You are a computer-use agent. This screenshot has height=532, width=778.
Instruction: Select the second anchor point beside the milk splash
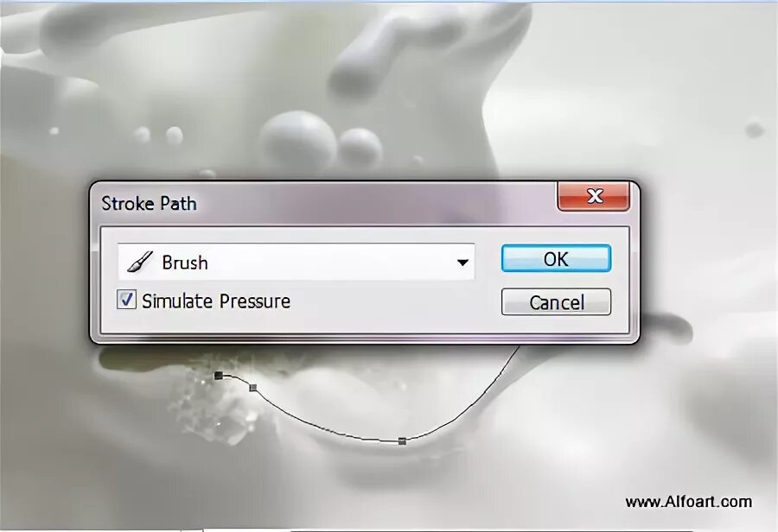point(253,387)
